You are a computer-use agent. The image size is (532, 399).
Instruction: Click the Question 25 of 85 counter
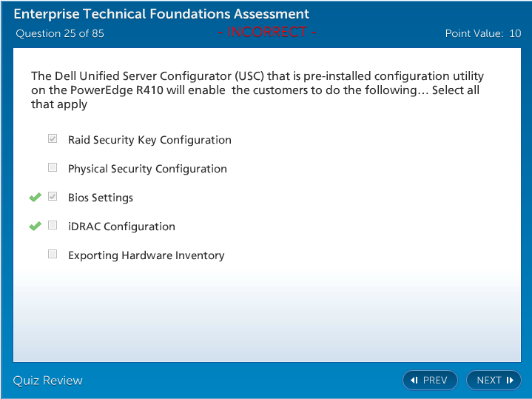pos(60,33)
